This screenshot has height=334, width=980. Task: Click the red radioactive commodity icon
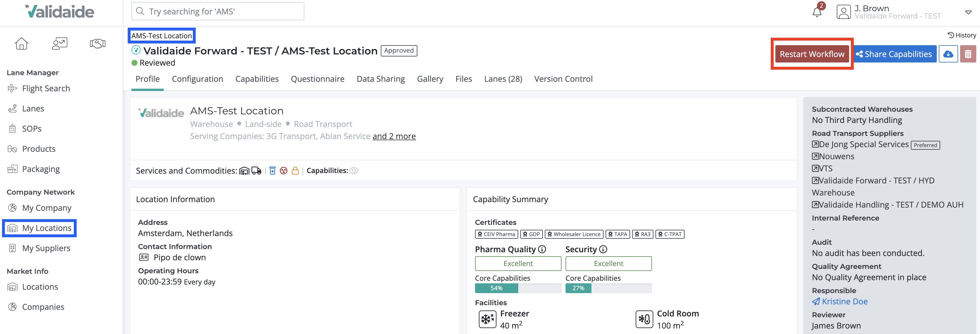[283, 171]
